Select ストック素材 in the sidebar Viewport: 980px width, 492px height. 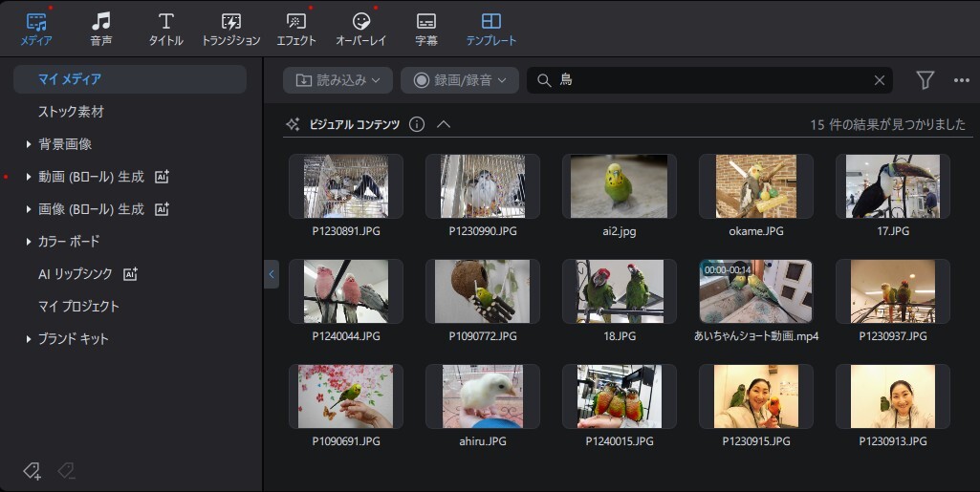(71, 112)
